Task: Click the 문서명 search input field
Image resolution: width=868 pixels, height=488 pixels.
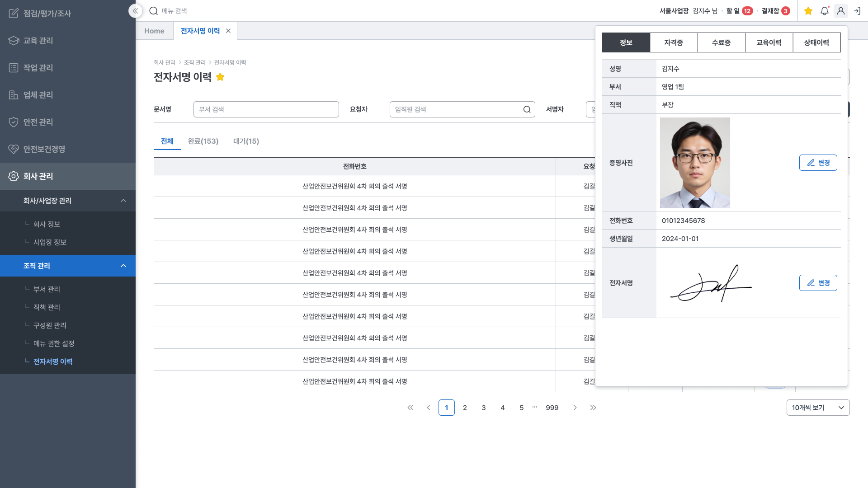Action: click(266, 109)
